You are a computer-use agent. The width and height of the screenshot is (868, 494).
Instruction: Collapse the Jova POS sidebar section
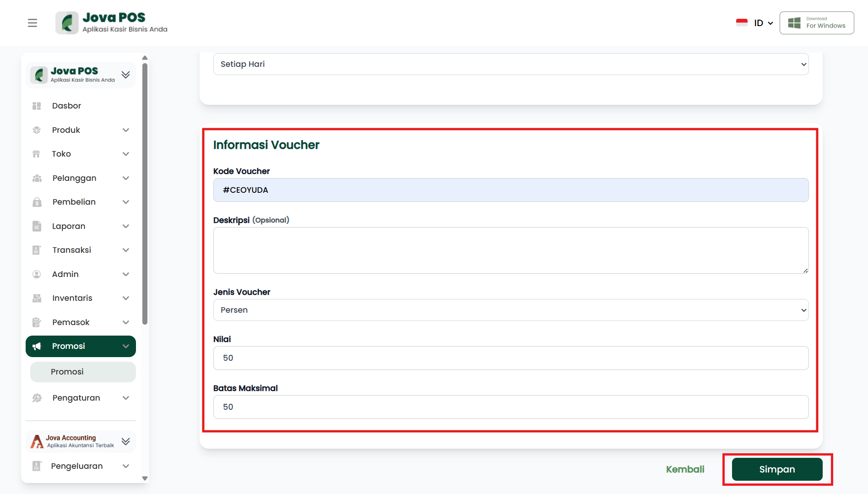click(x=125, y=75)
